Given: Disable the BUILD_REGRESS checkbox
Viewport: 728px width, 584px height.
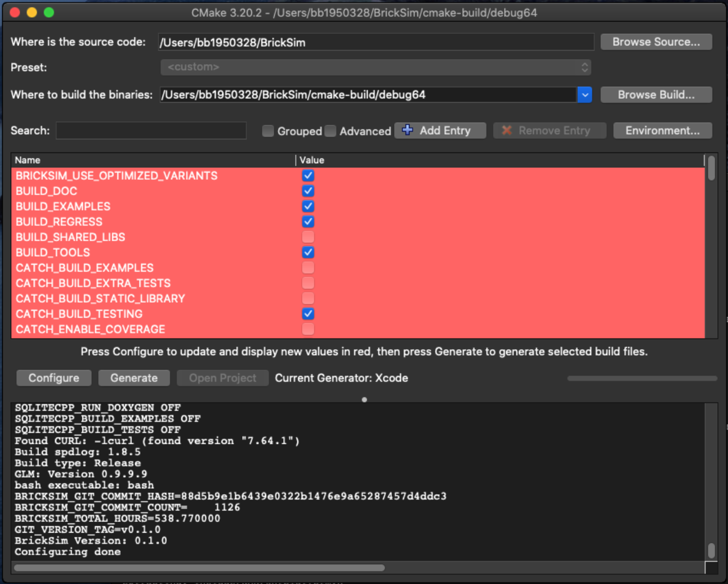Looking at the screenshot, I should point(308,221).
